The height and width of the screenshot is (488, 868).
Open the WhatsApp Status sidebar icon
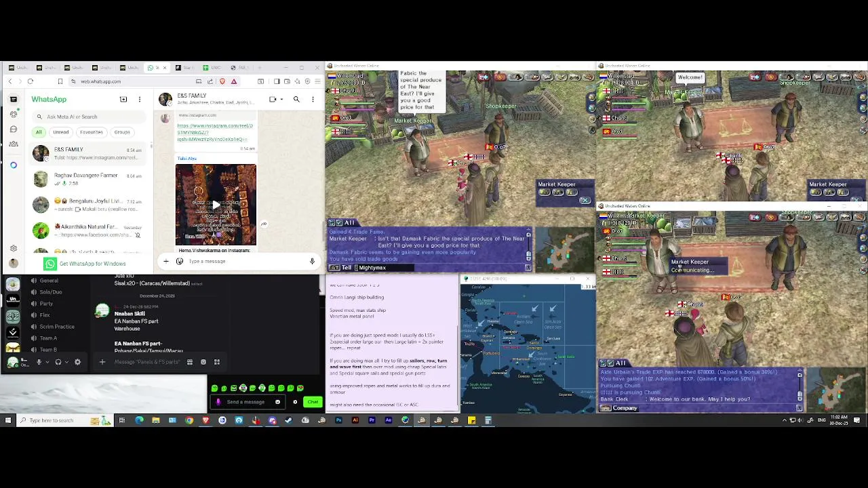click(14, 114)
